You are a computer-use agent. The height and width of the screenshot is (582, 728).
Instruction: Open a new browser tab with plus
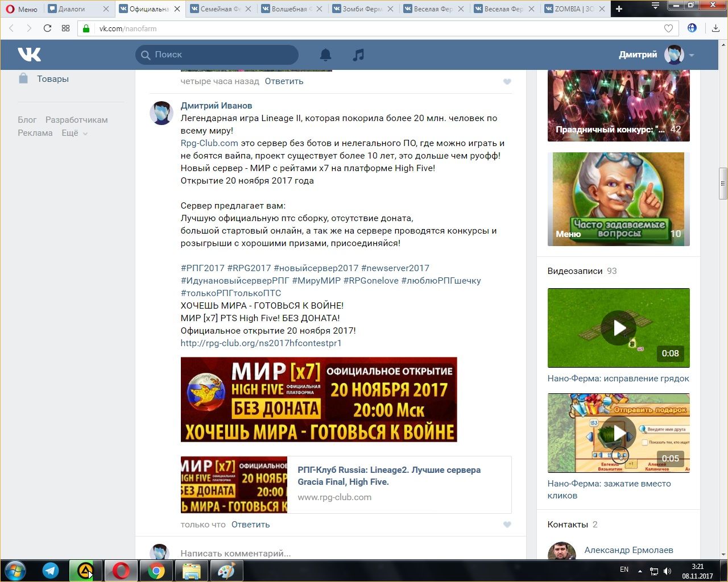tap(619, 9)
